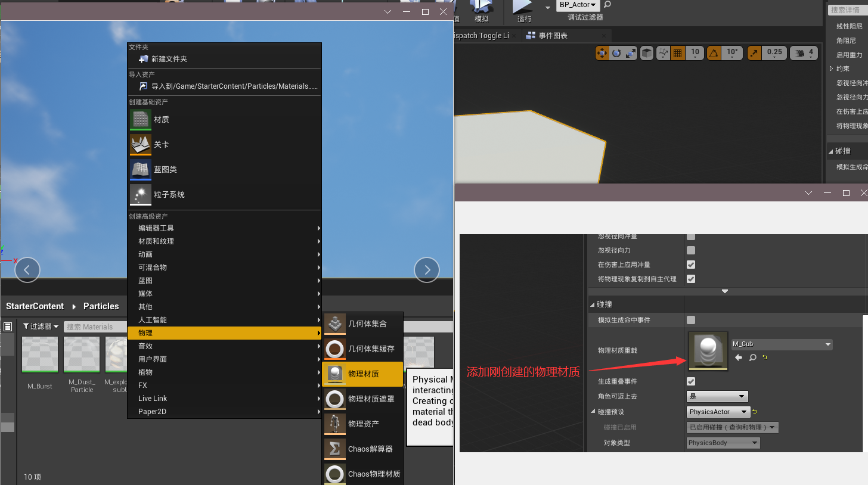This screenshot has height=485, width=868.
Task: Click the magnifier icon beside BP_Actor debug filter
Action: point(608,5)
